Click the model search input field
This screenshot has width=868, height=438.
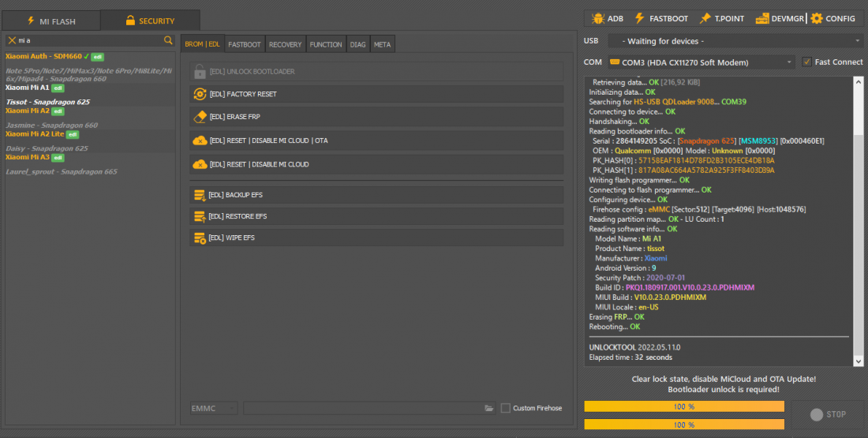90,40
